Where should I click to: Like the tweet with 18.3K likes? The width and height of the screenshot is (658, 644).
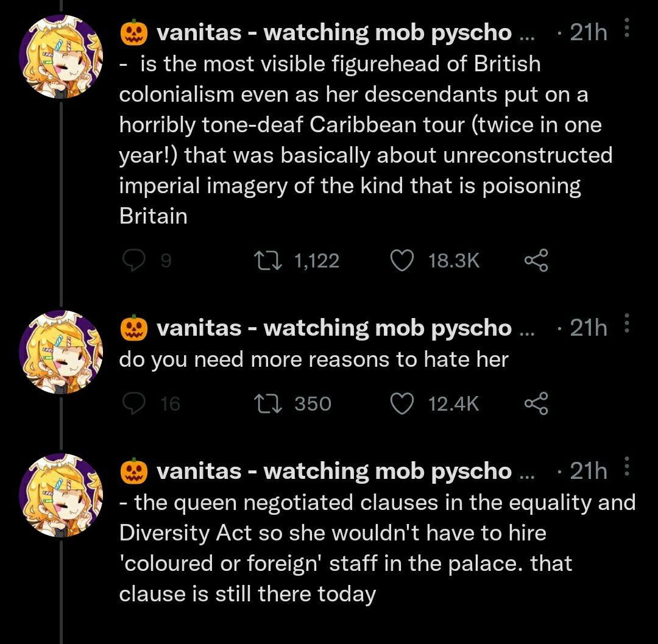402,261
